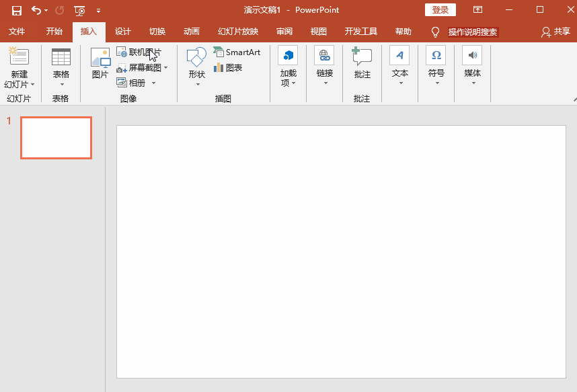The width and height of the screenshot is (577, 392).
Task: Click the 登录 sign-in button
Action: [440, 10]
